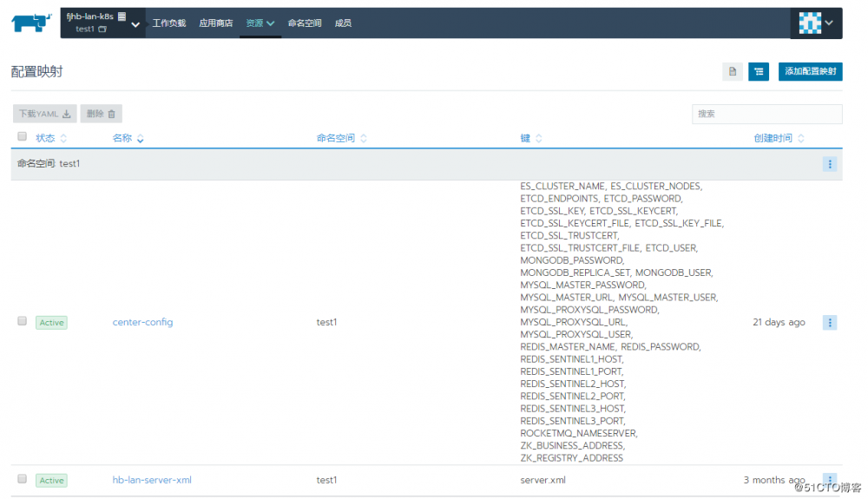Click the ROCKETMQ_NAMESERVER key text
This screenshot has width=868, height=499.
point(578,433)
